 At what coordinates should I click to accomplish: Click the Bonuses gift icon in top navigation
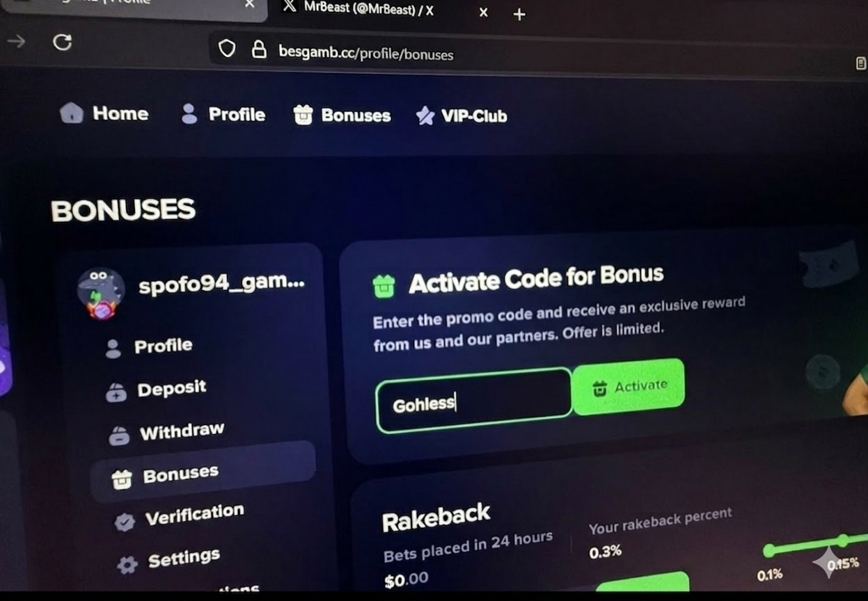(303, 115)
